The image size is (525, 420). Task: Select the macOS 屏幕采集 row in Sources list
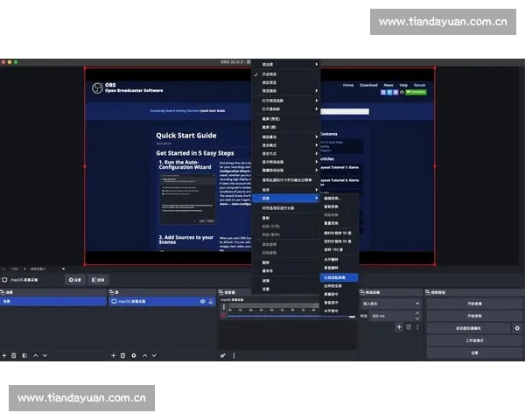point(162,301)
